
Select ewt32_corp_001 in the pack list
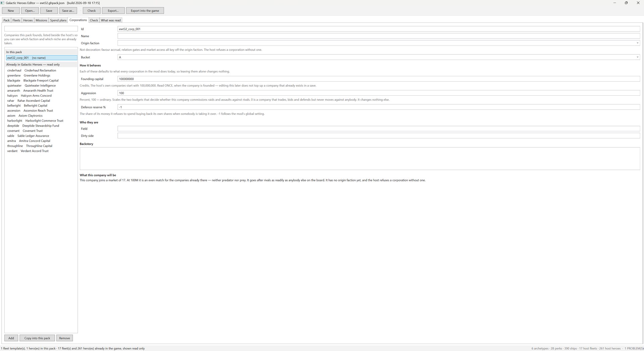tap(41, 58)
